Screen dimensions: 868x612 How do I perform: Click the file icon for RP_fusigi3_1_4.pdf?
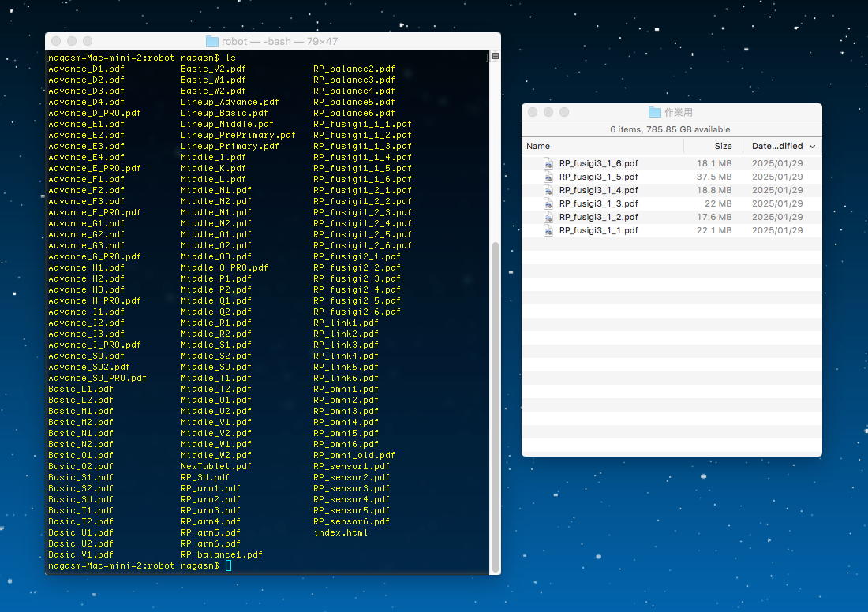click(549, 190)
